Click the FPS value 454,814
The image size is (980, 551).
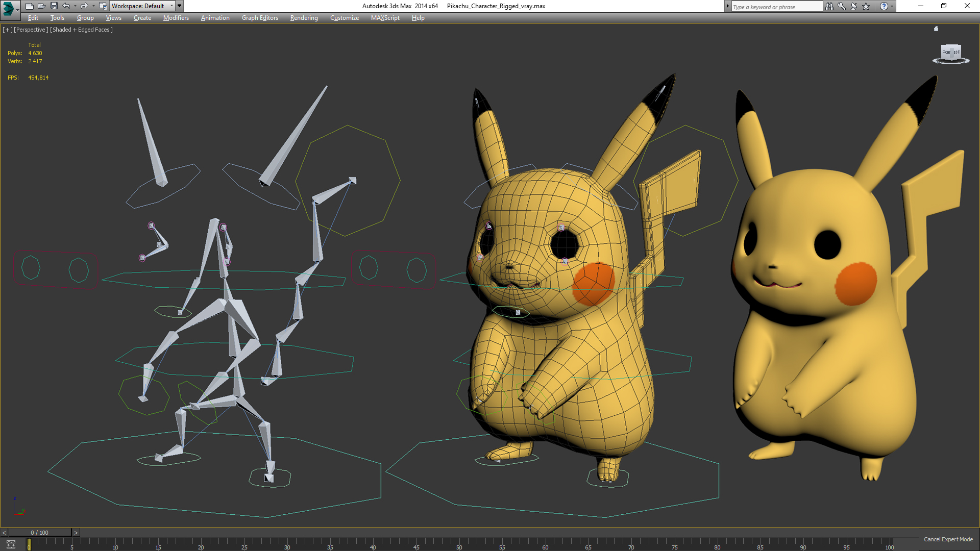38,78
